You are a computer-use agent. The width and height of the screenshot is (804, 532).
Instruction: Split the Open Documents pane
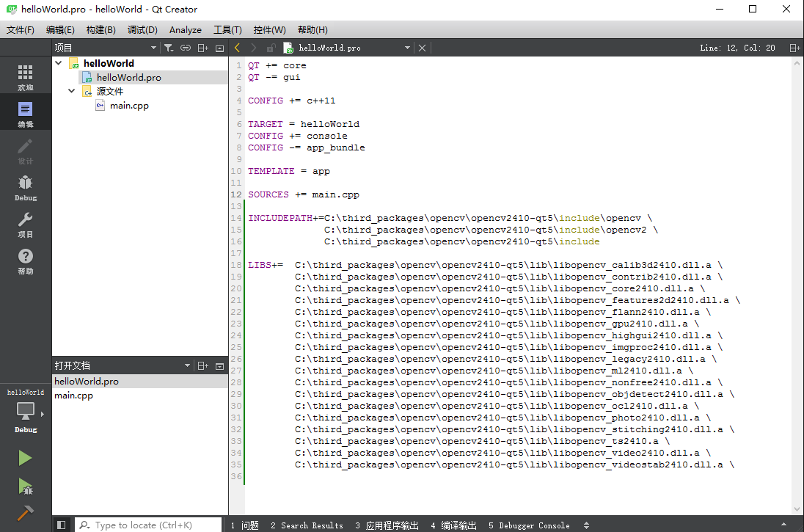[x=203, y=365]
